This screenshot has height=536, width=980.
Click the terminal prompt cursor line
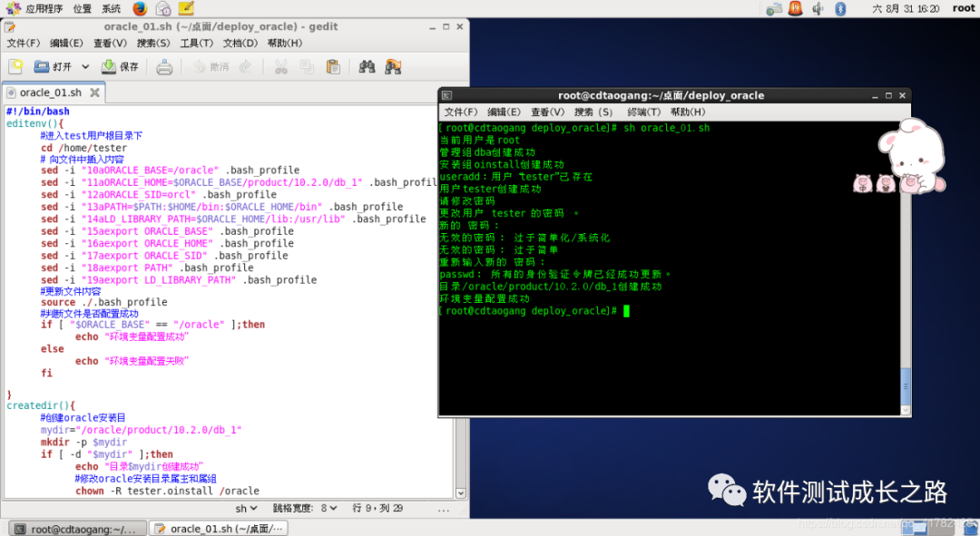point(534,311)
